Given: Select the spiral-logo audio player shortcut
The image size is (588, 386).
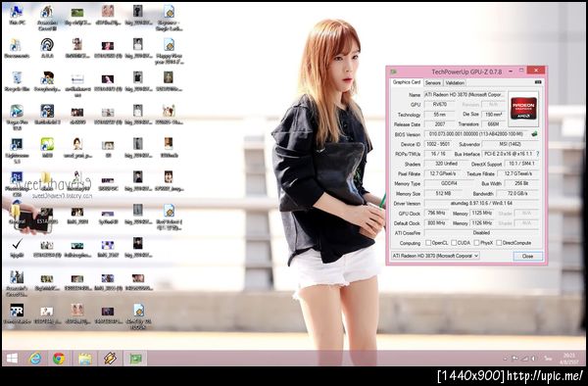Looking at the screenshot, I should (47, 48).
